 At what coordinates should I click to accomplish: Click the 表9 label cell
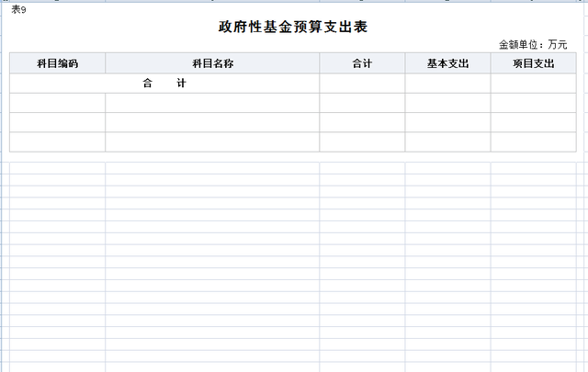click(18, 10)
